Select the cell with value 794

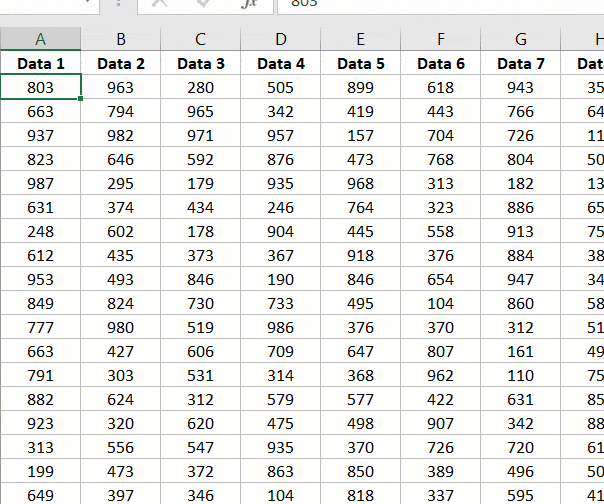pyautogui.click(x=121, y=111)
